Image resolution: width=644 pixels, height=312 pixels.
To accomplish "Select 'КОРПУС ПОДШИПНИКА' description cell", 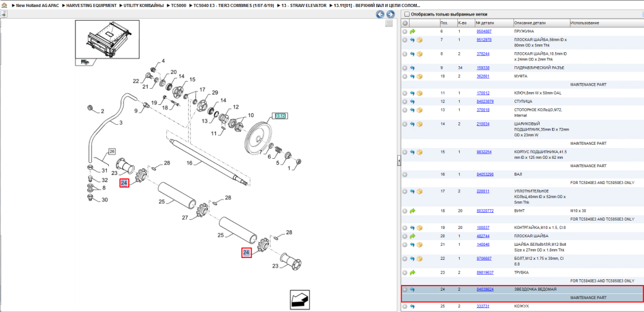I will 542,155.
